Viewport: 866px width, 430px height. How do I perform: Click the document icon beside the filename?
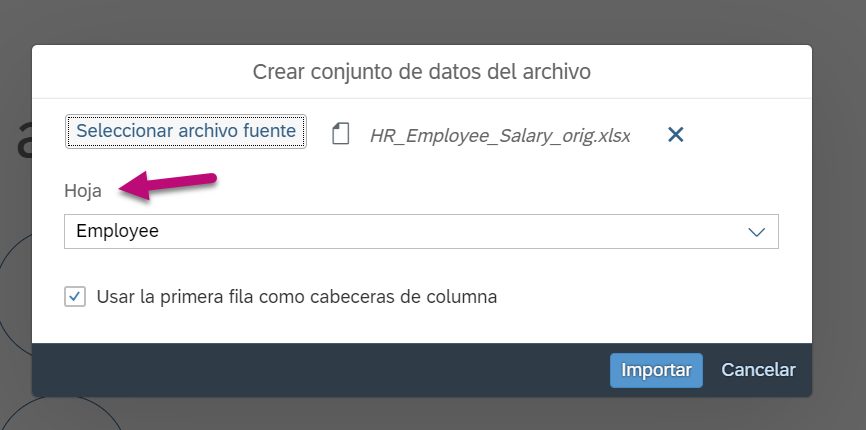341,134
